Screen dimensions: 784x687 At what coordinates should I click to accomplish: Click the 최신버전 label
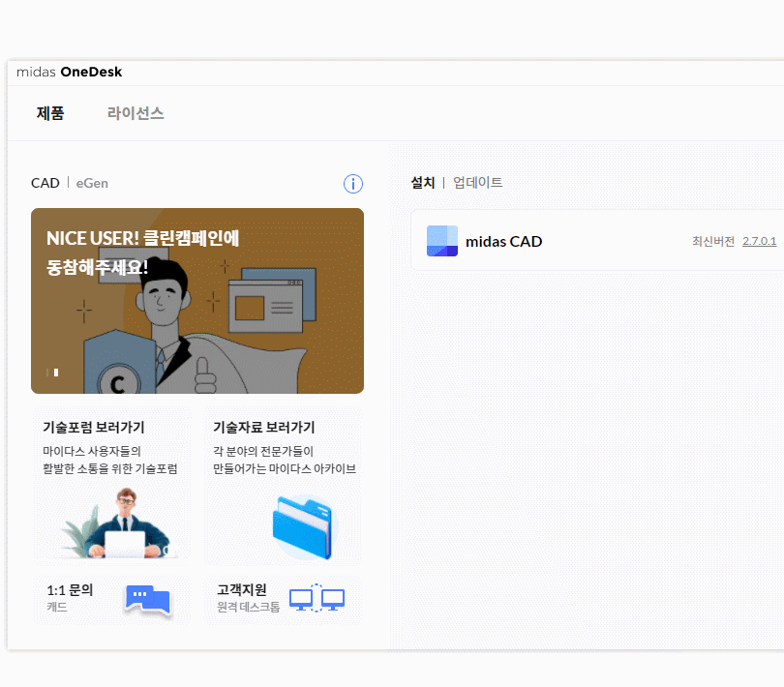713,242
